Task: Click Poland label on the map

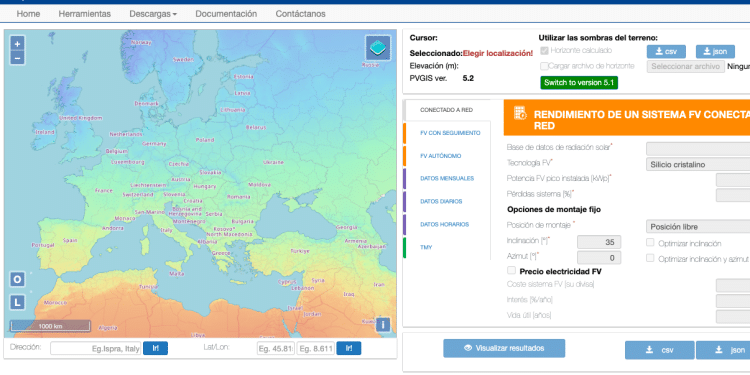Action: (x=205, y=140)
